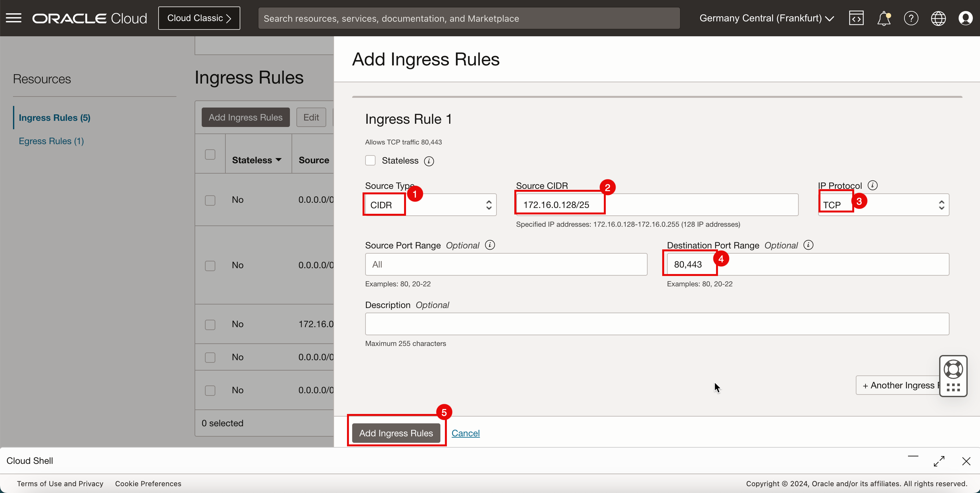Click the help question mark icon

[911, 18]
